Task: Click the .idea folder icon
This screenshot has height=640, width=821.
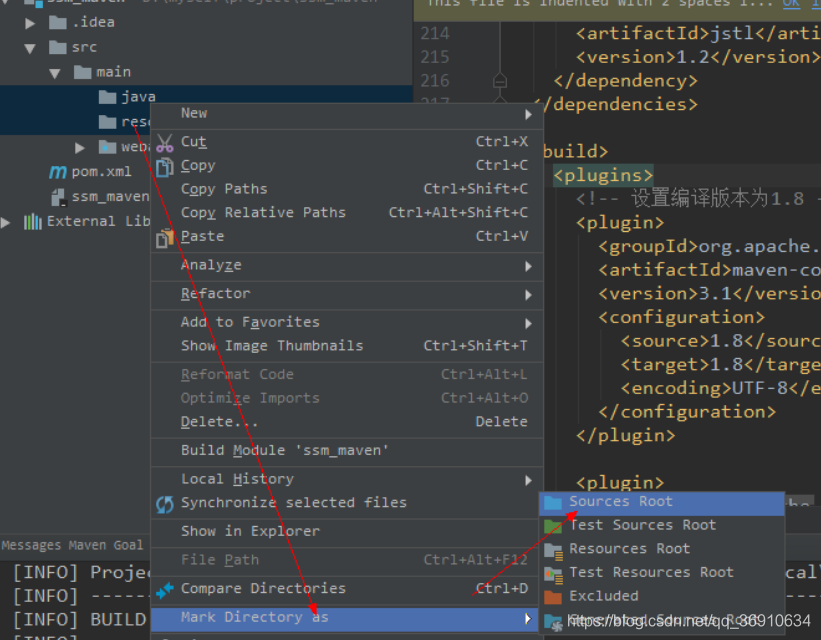Action: [58, 23]
